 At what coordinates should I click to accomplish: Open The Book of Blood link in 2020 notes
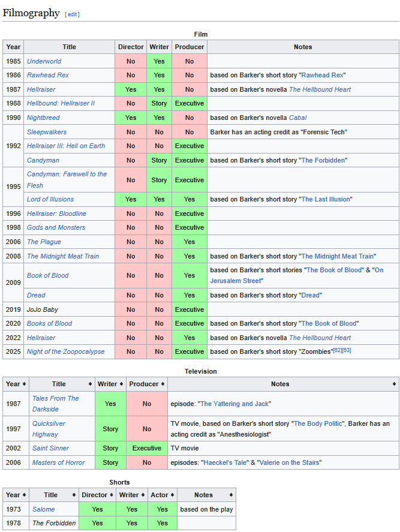[x=329, y=324]
